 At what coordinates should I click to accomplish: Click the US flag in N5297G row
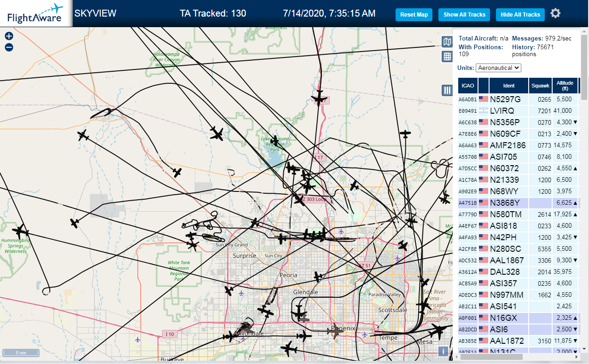(x=484, y=99)
